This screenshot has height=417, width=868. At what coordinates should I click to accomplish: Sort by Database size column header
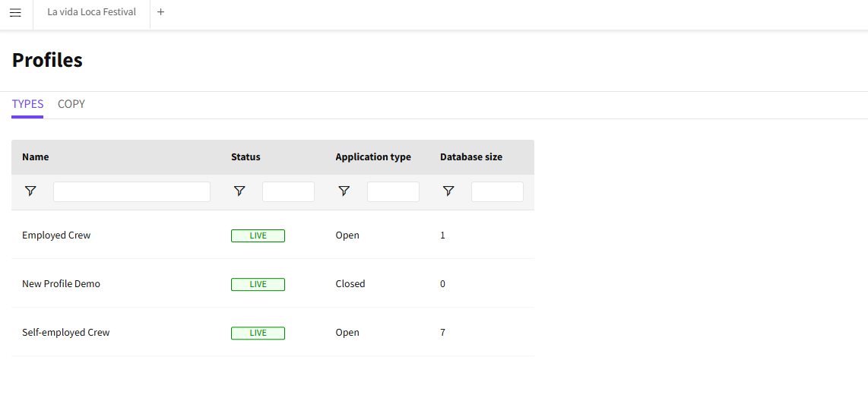click(x=471, y=157)
